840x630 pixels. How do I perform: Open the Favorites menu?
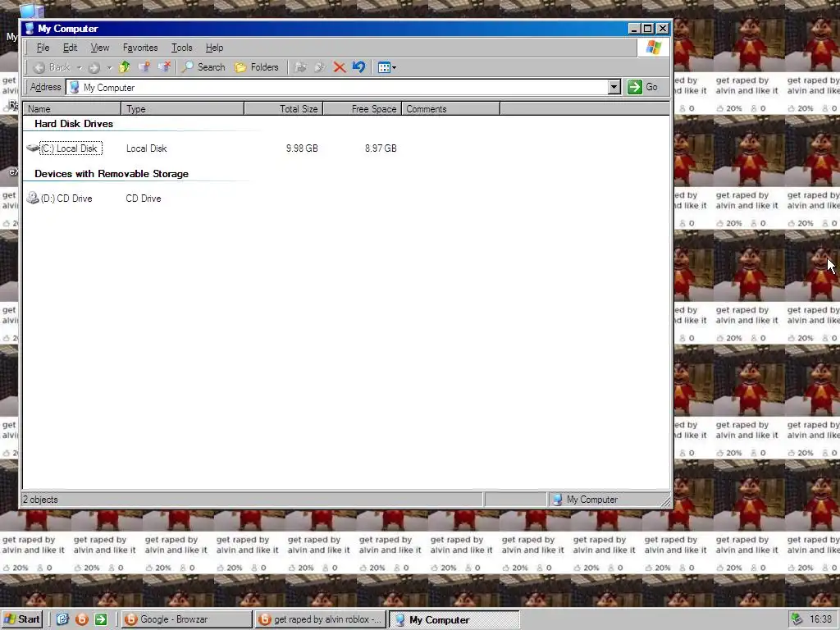[x=140, y=48]
